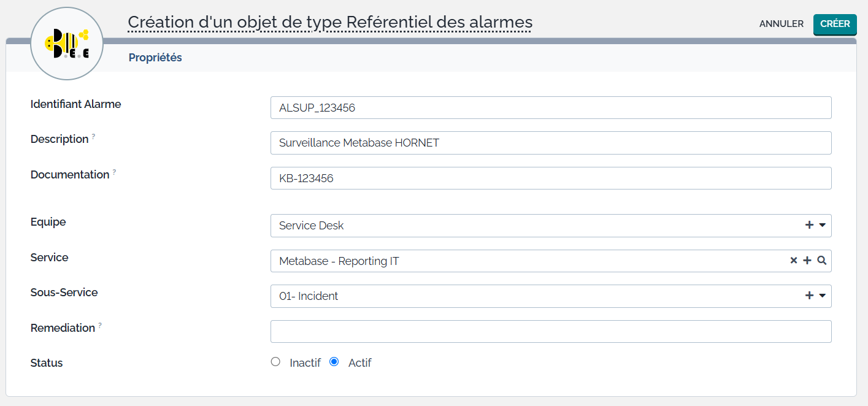
Task: Click the Equipe label
Action: click(48, 222)
